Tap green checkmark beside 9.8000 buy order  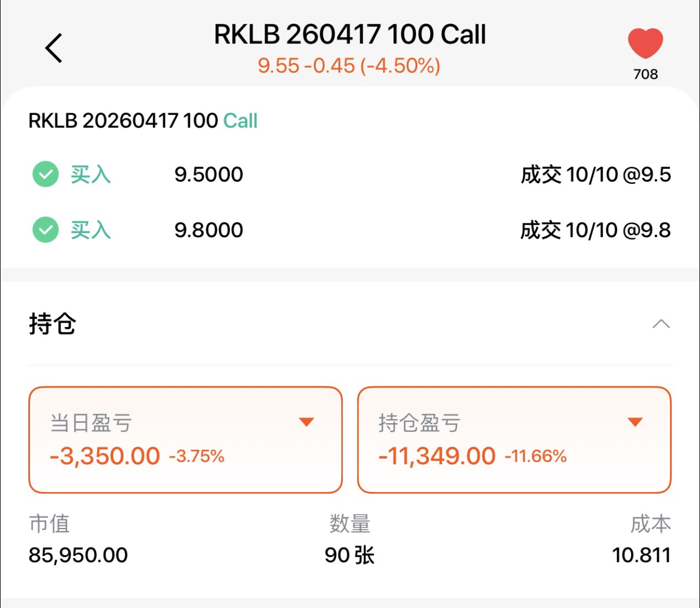pos(46,229)
